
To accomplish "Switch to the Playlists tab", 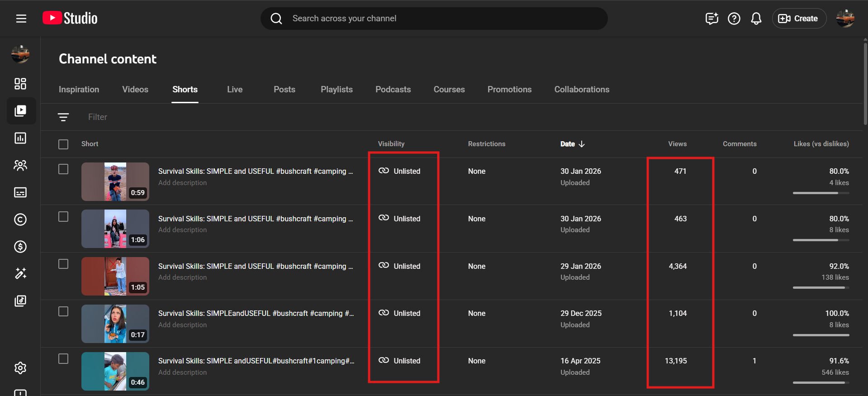I will [x=337, y=90].
